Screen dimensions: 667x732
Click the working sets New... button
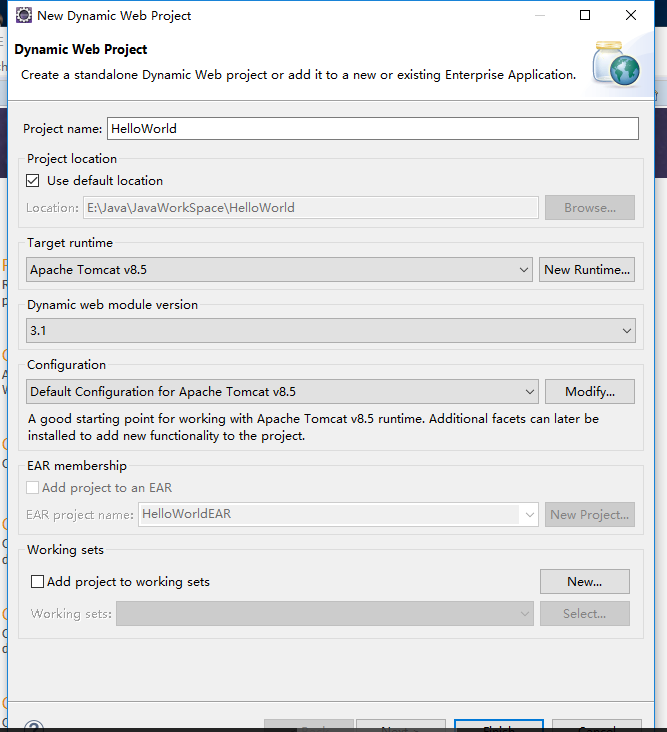584,582
